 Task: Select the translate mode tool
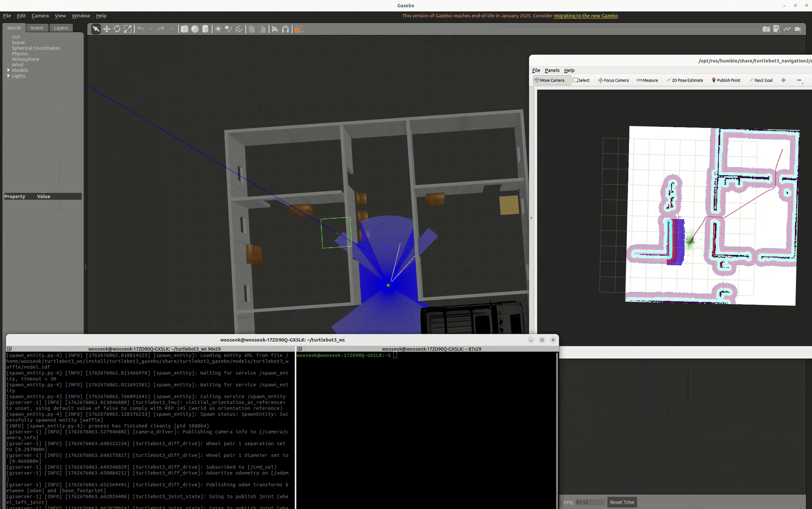(x=107, y=29)
